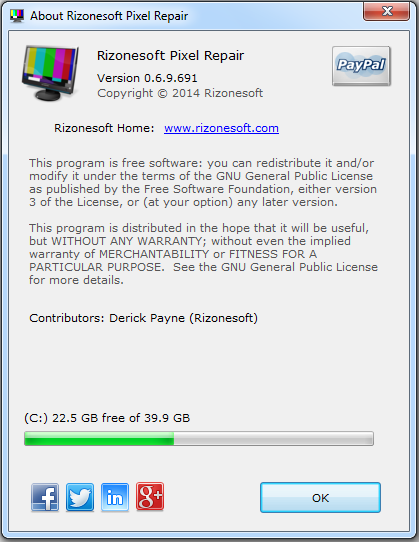Confirm with the OK button
The height and width of the screenshot is (542, 419).
[320, 497]
